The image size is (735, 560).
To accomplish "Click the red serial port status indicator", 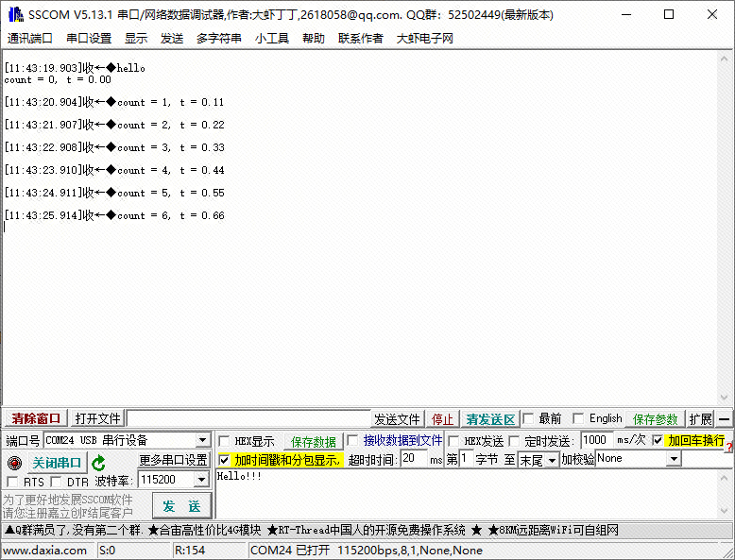I will click(x=14, y=463).
